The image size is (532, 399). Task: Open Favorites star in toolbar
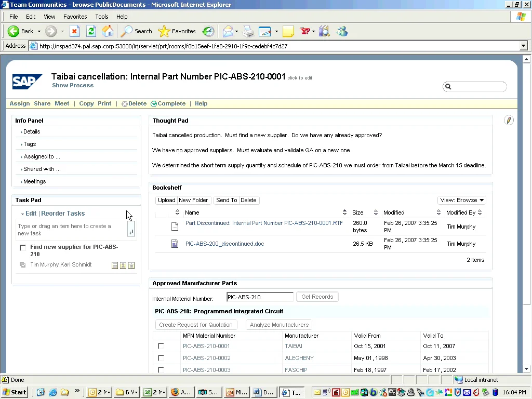click(x=164, y=31)
